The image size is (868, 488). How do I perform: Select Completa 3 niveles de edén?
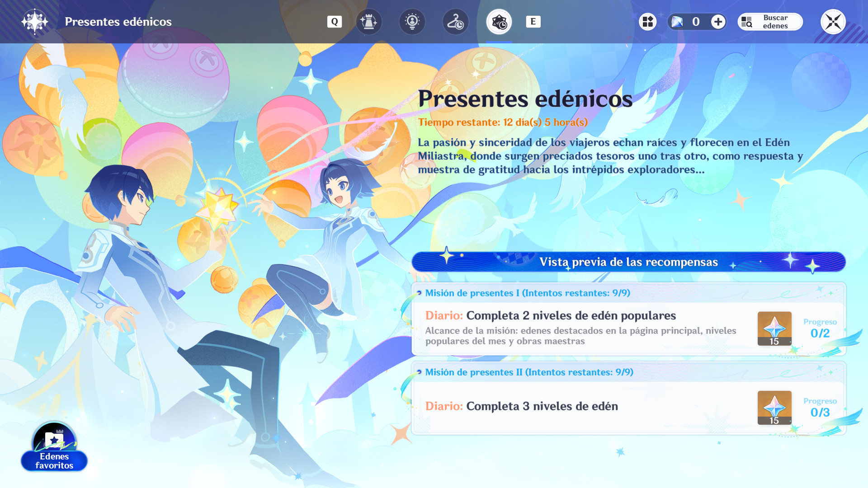[x=542, y=406]
